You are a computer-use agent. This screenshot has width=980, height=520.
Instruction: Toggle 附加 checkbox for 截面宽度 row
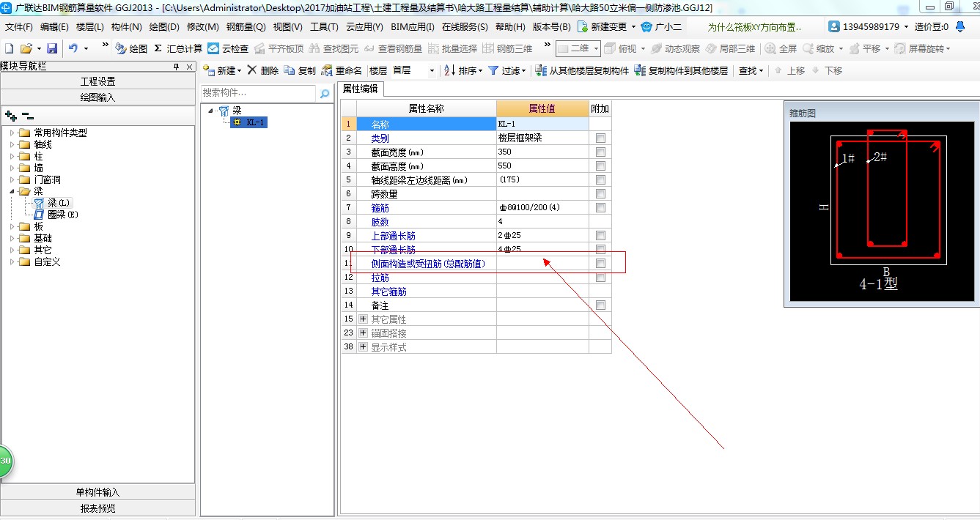pos(600,152)
